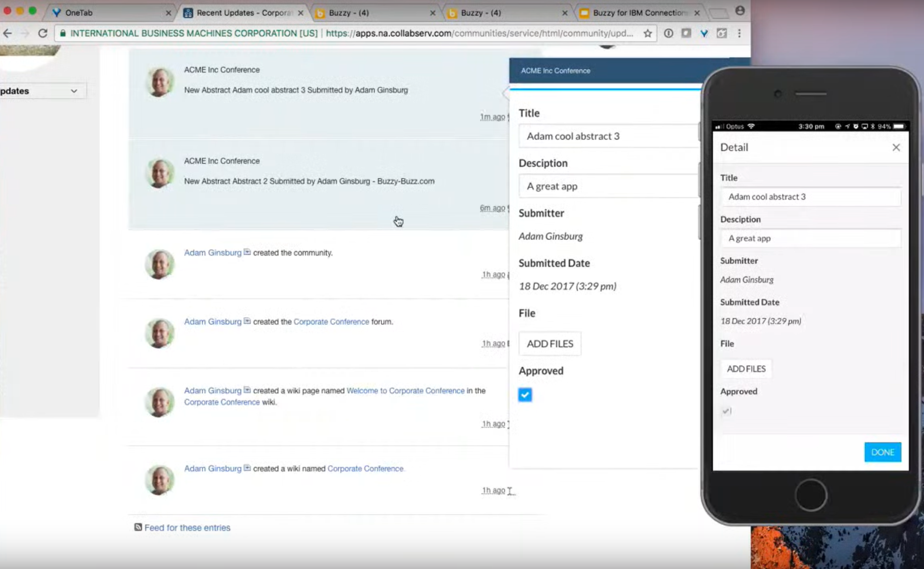Click the business card icon beside 'created the community'

(x=247, y=252)
